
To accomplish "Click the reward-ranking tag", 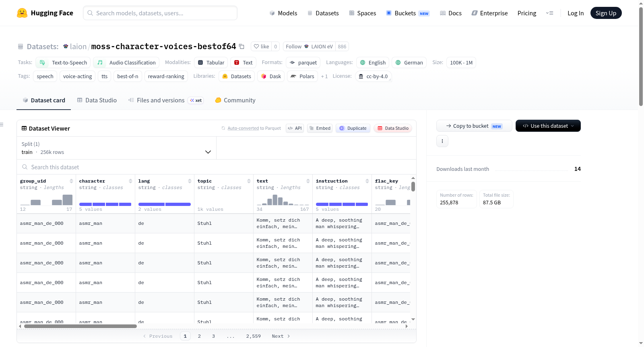I will [166, 76].
